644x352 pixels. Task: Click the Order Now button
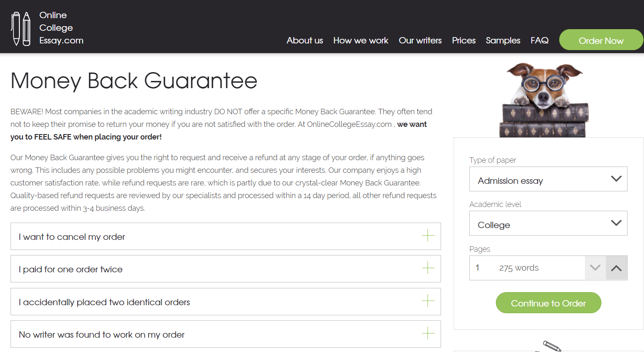[x=601, y=40]
